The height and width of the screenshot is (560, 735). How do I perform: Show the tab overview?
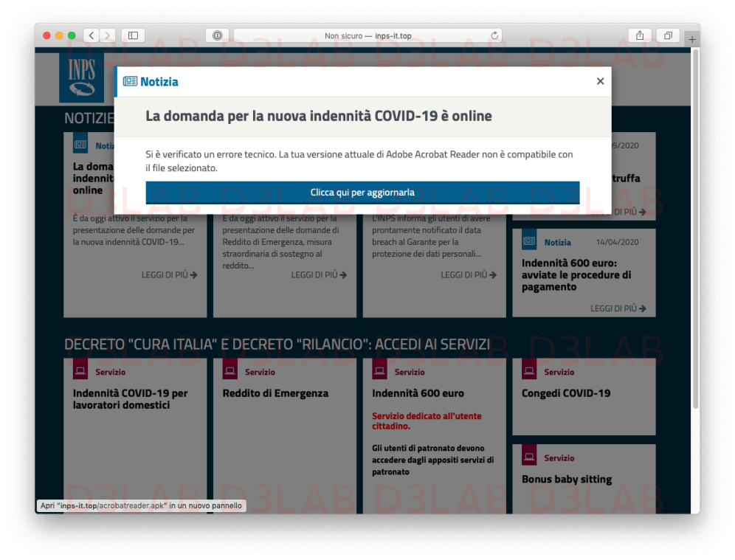tap(668, 35)
